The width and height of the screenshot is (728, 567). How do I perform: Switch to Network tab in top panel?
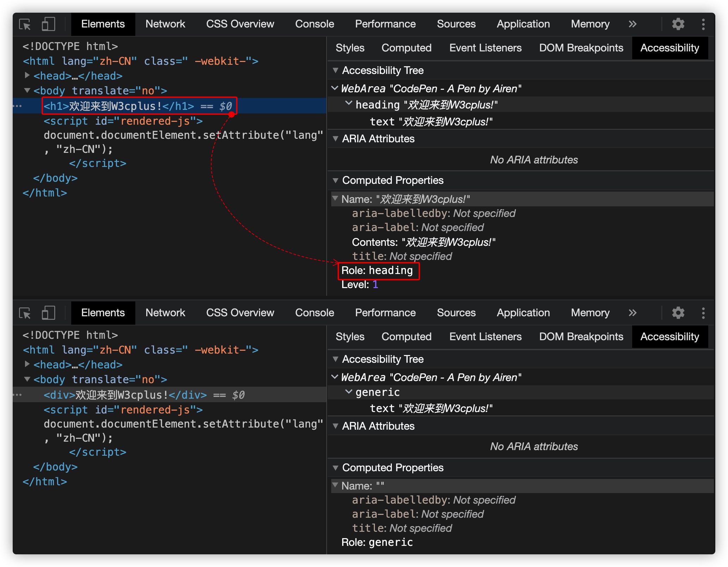165,24
